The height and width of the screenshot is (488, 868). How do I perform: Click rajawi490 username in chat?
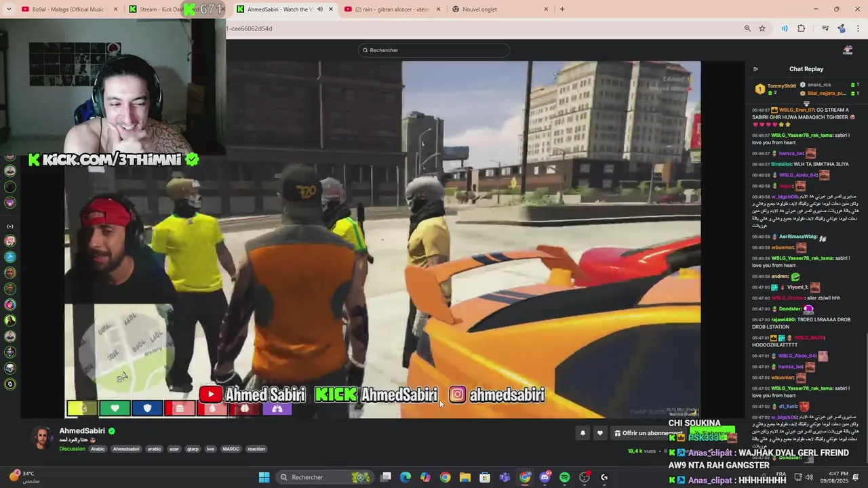783,319
